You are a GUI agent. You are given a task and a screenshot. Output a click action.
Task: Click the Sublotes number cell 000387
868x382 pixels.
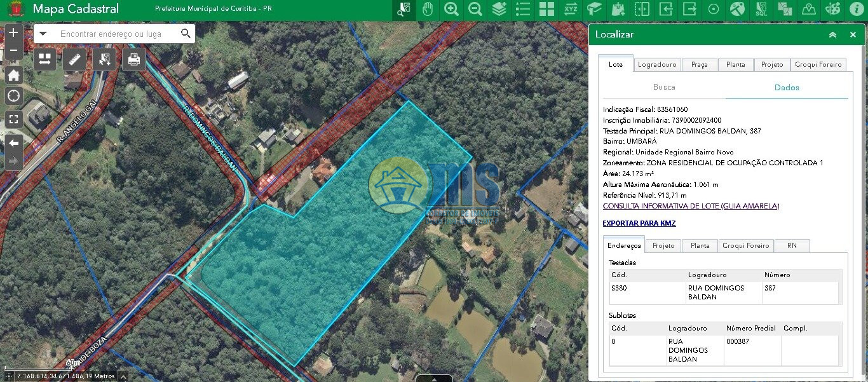[x=752, y=350]
